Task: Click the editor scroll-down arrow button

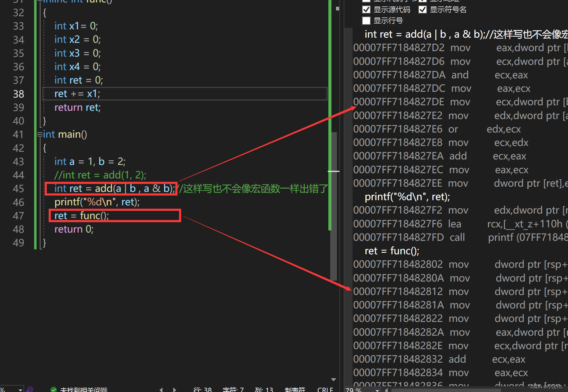Action: point(334,379)
